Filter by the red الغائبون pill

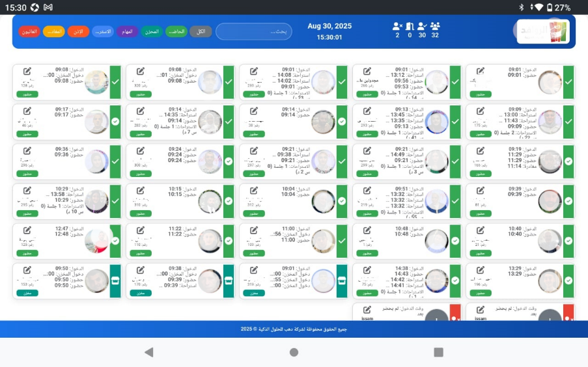point(29,31)
